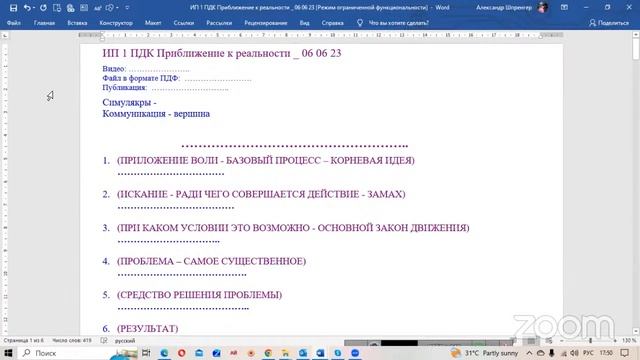Open File Explorer from taskbar
The image size is (640, 360).
285,353
